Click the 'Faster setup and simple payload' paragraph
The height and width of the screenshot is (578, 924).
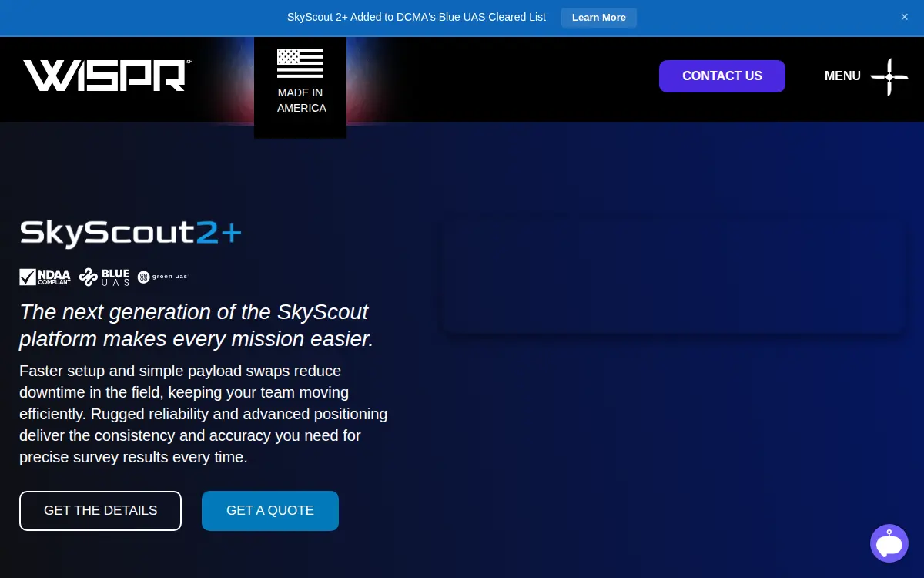pos(203,414)
